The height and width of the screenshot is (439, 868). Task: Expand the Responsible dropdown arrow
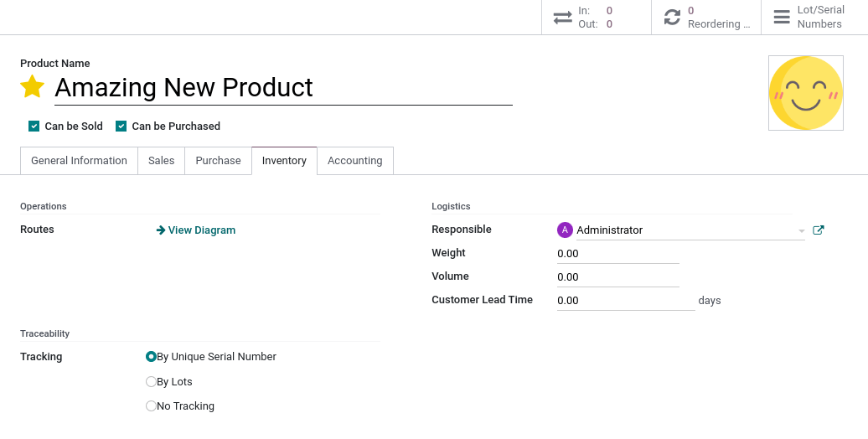(x=801, y=231)
